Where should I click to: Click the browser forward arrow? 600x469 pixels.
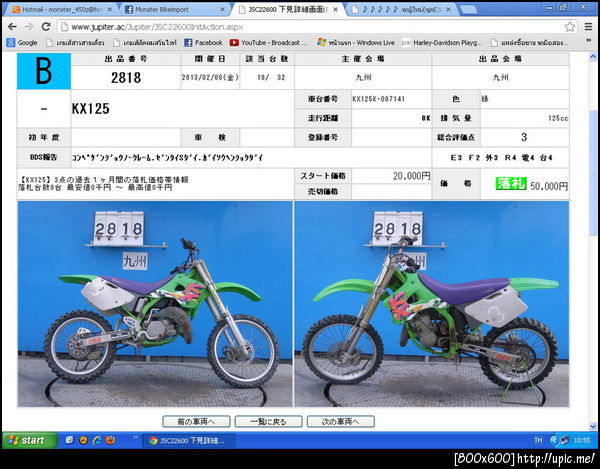coord(29,27)
